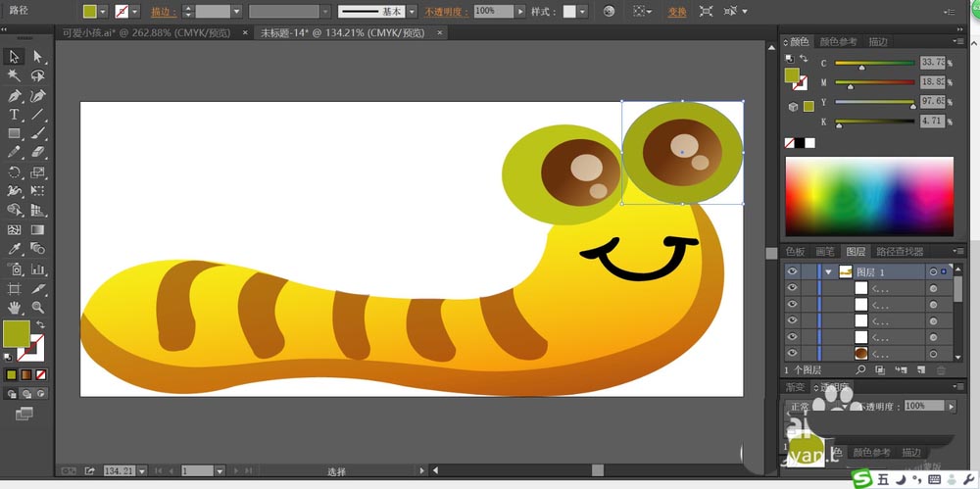Open the 色板 swatches tab
Viewport: 980px width, 489px height.
[795, 252]
